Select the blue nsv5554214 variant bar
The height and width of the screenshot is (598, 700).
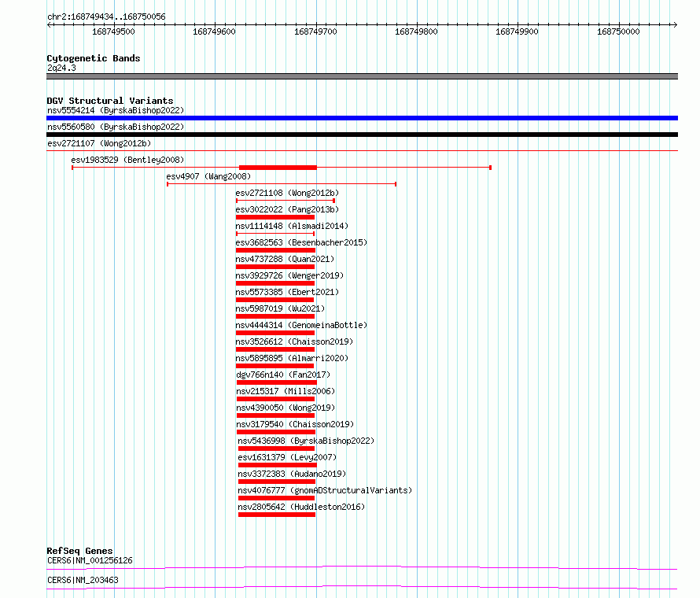(x=362, y=118)
